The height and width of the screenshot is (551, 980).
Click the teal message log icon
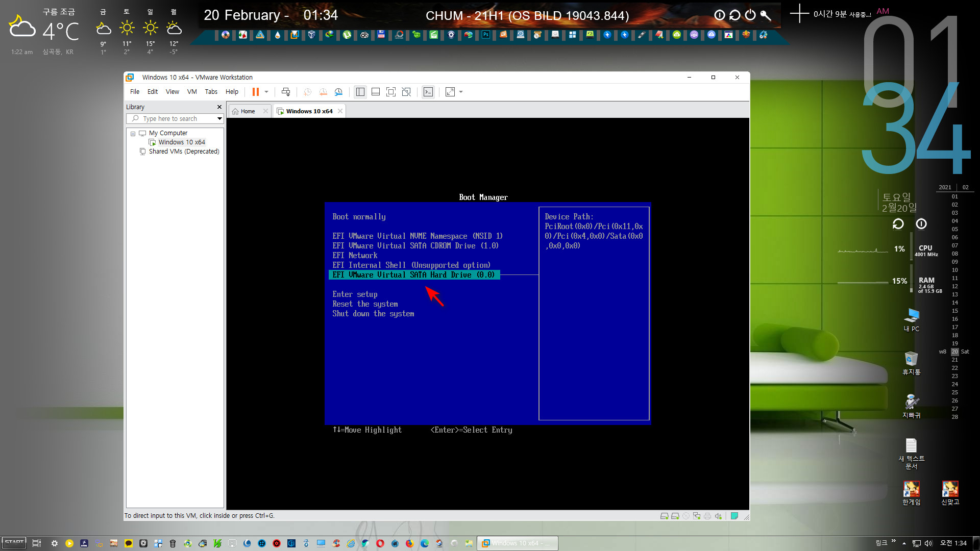734,516
